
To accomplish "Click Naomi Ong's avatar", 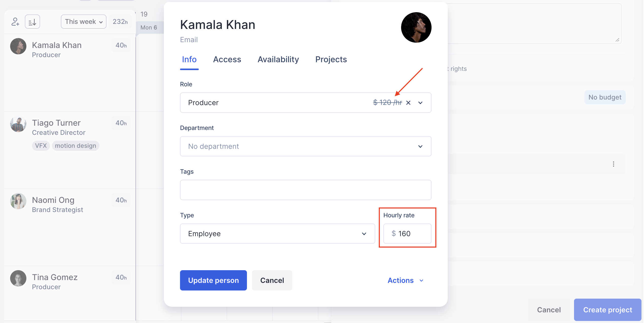I will [x=18, y=201].
